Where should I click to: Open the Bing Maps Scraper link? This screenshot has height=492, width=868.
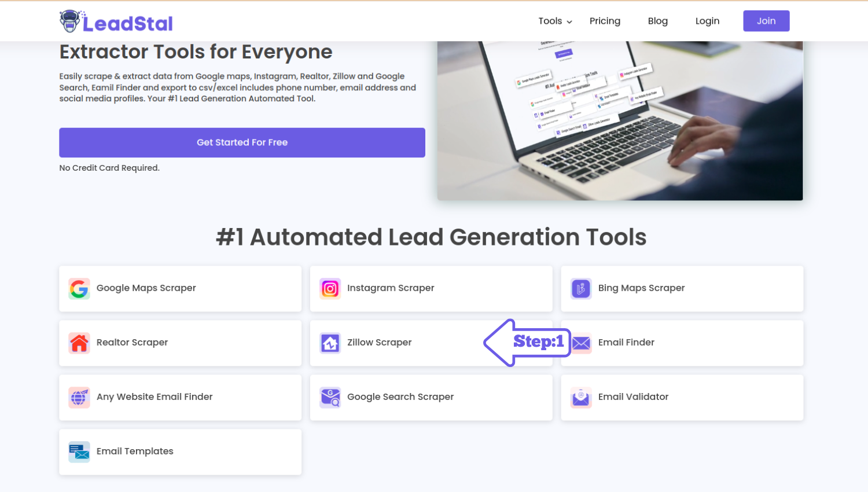[682, 288]
